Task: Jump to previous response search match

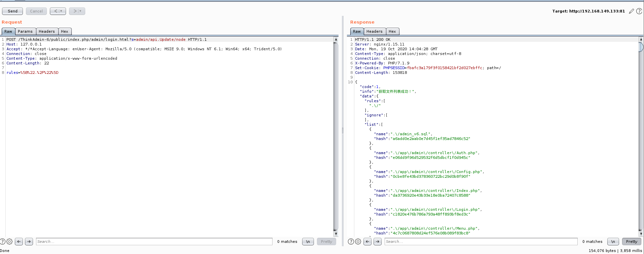Action: (x=368, y=242)
